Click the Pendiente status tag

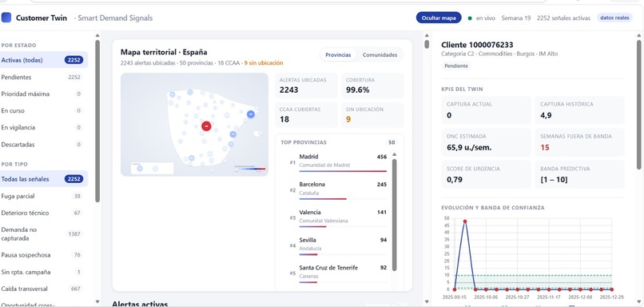[456, 66]
